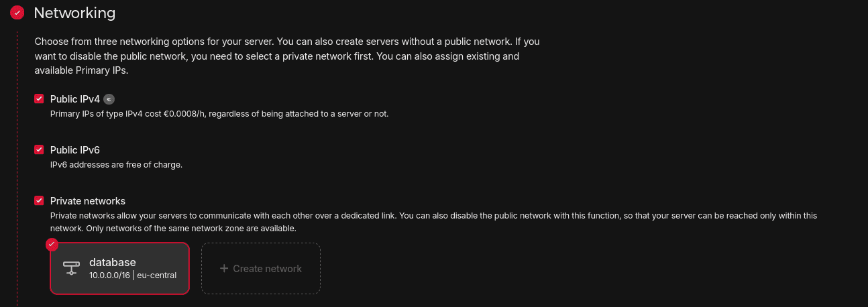The height and width of the screenshot is (307, 868).
Task: Click the Public IPv4 label text
Action: coord(75,99)
